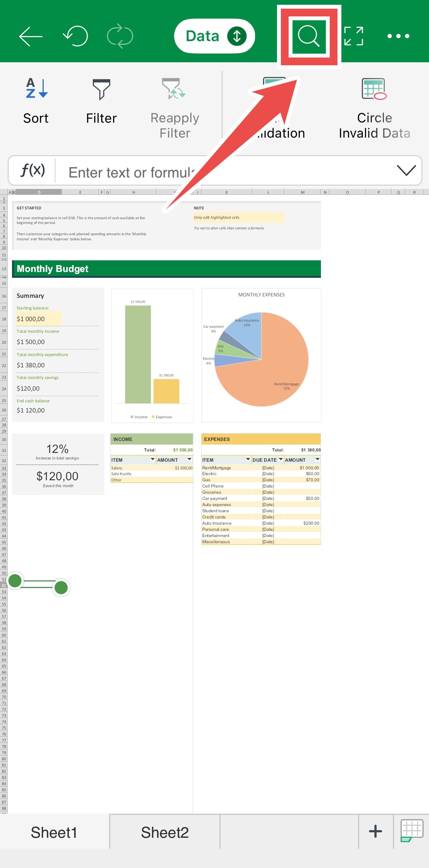Tap the undo icon
This screenshot has width=429, height=868.
pyautogui.click(x=75, y=36)
